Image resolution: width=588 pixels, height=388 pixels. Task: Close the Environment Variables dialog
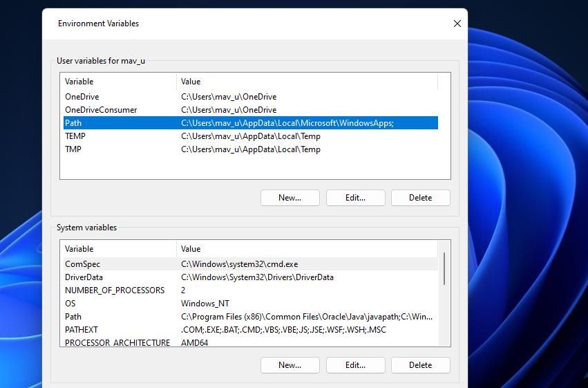[x=457, y=24]
